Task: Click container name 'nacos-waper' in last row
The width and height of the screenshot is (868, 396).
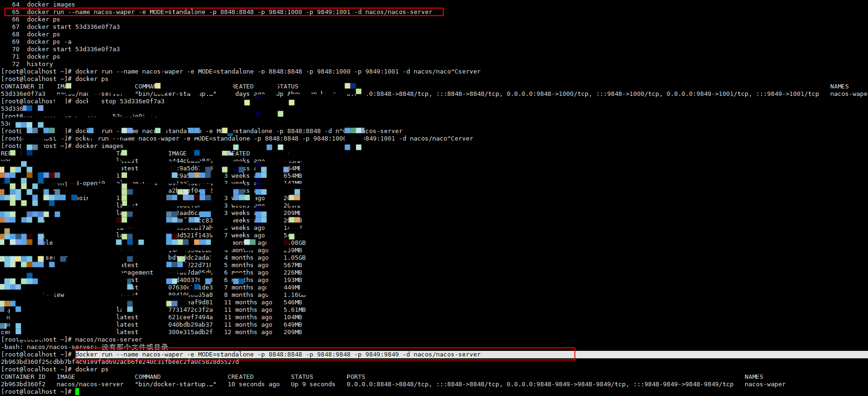Action: tap(765, 384)
